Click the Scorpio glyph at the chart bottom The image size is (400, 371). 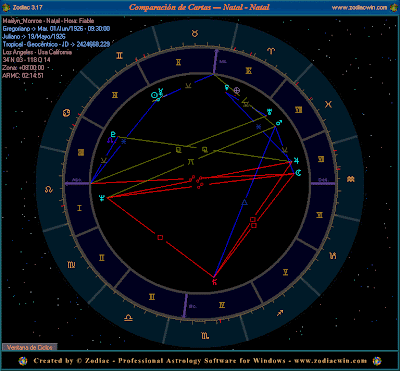205,335
